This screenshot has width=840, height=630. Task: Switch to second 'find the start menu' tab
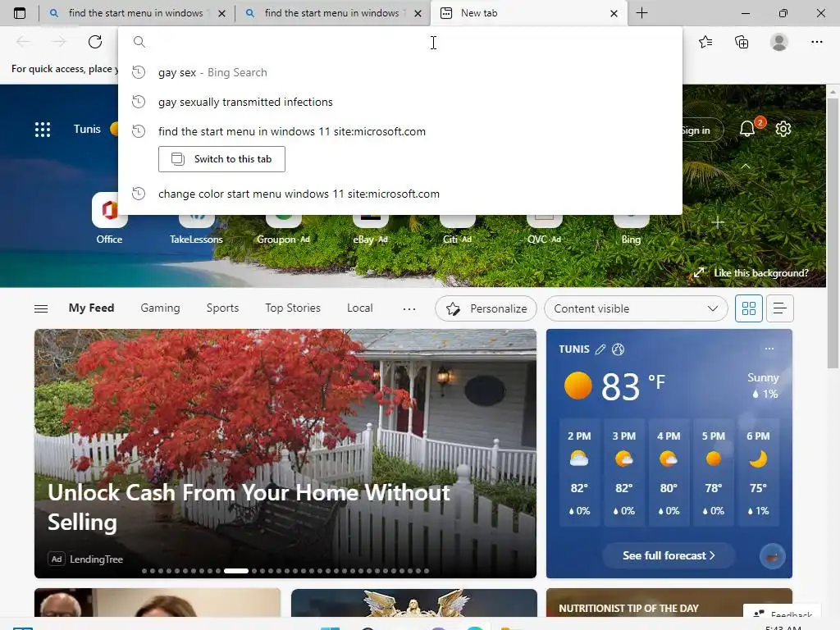pos(331,13)
